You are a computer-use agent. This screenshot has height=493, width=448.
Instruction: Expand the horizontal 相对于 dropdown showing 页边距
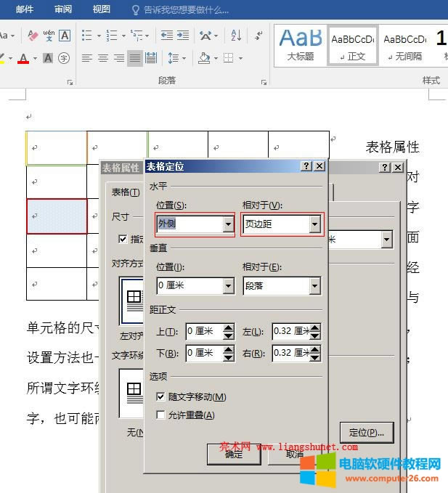point(314,225)
